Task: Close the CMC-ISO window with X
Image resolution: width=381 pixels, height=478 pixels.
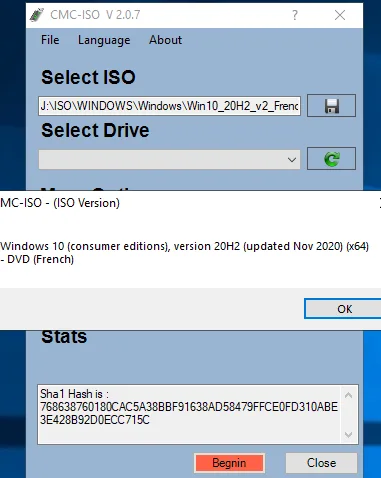Action: [340, 15]
